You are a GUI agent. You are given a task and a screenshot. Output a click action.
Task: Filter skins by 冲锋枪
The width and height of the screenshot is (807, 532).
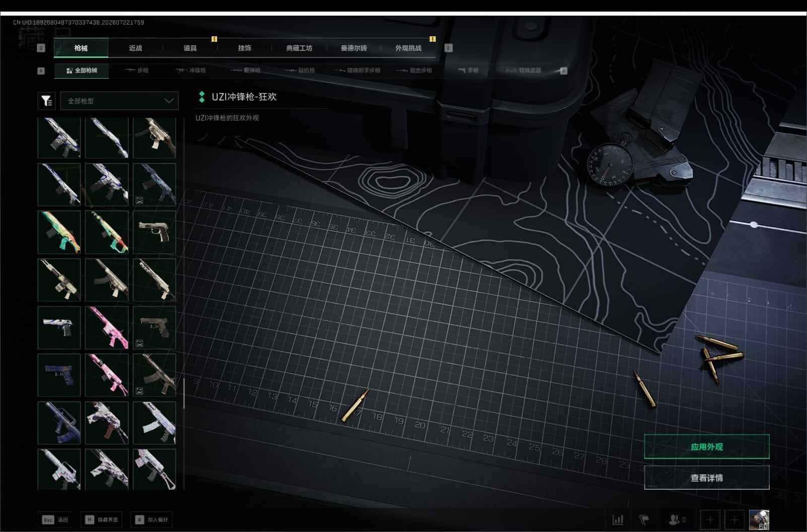click(190, 71)
